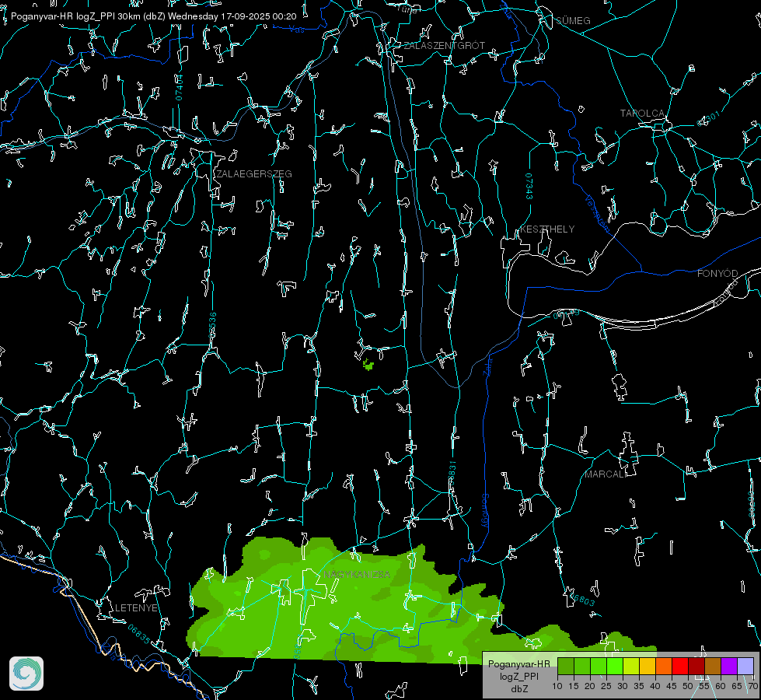This screenshot has width=761, height=700.
Task: Click the radar title text with timestamp 00:20
Action: coord(153,16)
